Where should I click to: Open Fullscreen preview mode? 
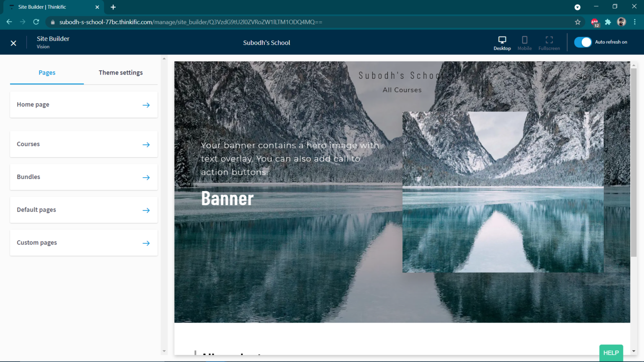[x=549, y=43]
